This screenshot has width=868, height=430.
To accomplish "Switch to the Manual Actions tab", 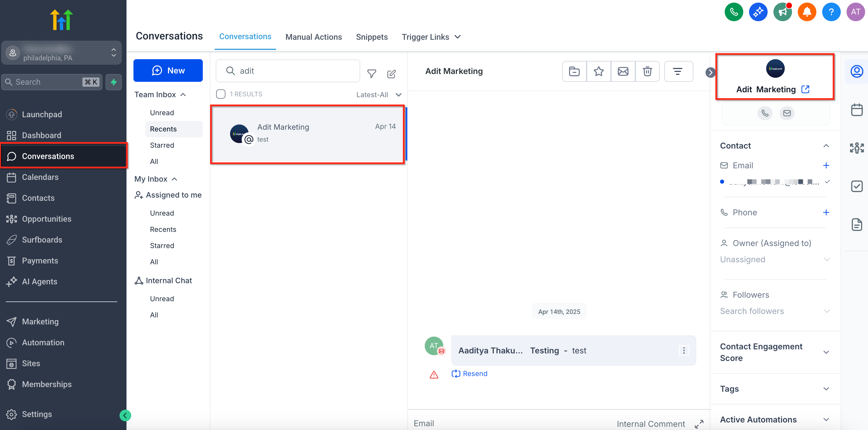I will coord(313,37).
